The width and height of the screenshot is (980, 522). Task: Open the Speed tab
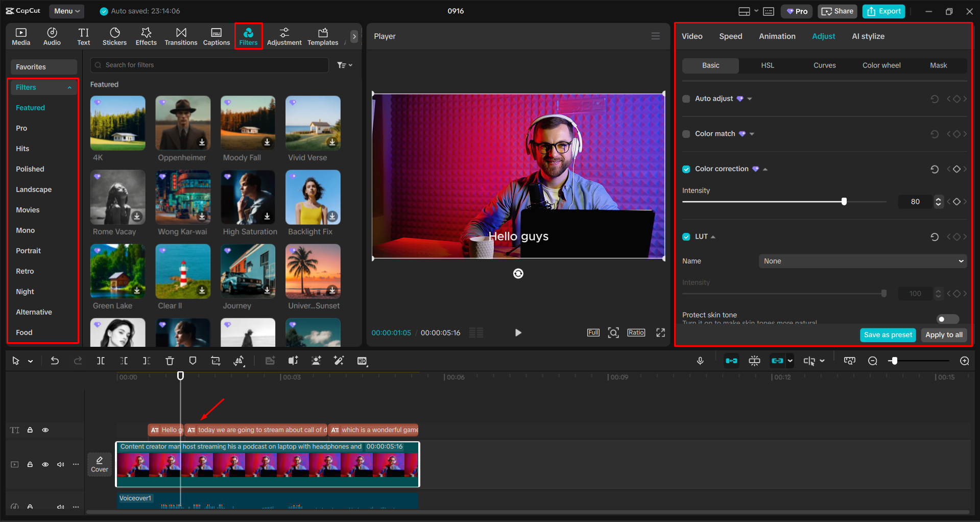tap(730, 36)
